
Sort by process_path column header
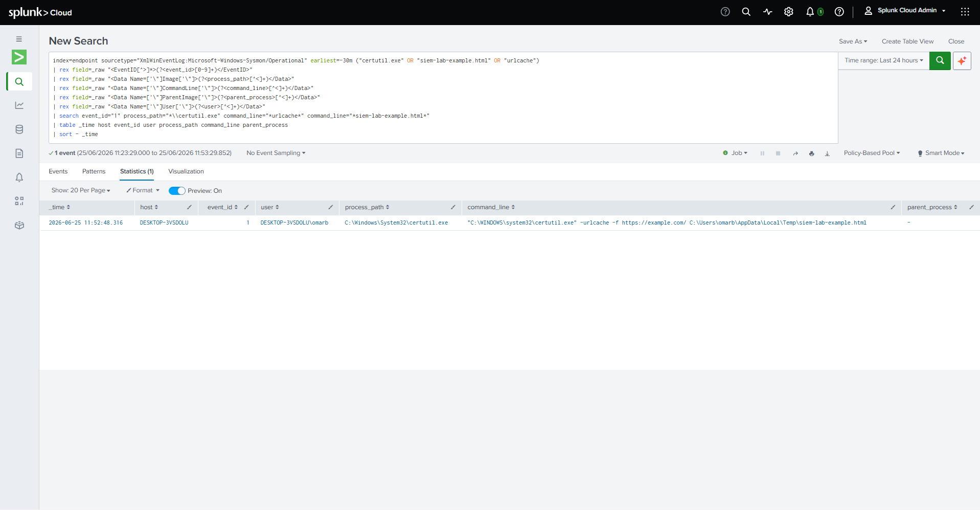(x=367, y=207)
